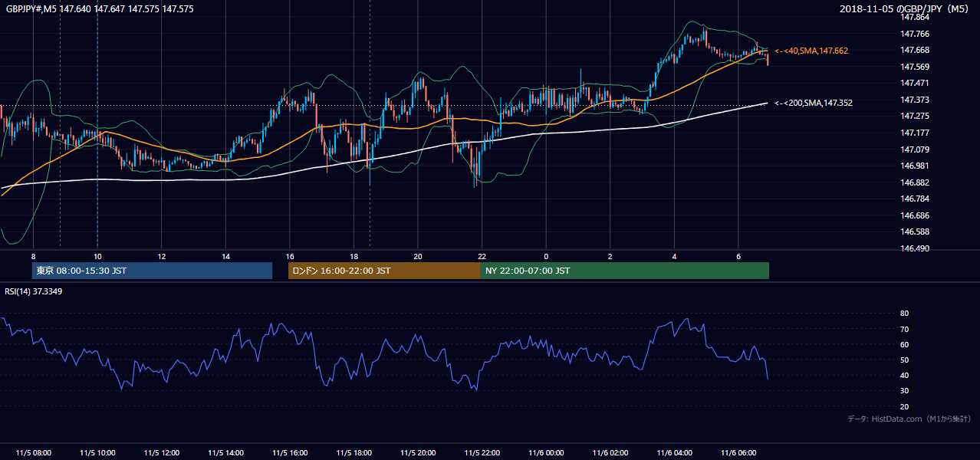Click the RSI(14) 37.3349 indicator label
The image size is (980, 460).
[x=34, y=291]
